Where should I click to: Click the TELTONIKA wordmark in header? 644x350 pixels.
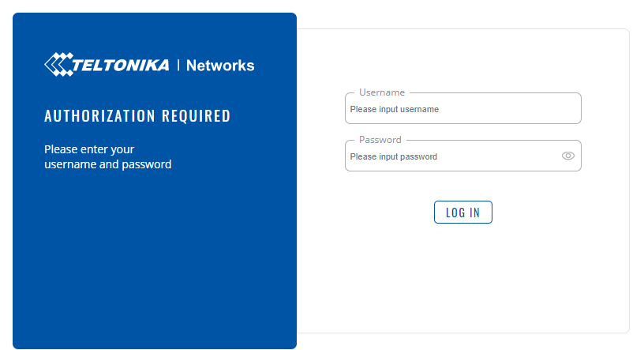120,65
